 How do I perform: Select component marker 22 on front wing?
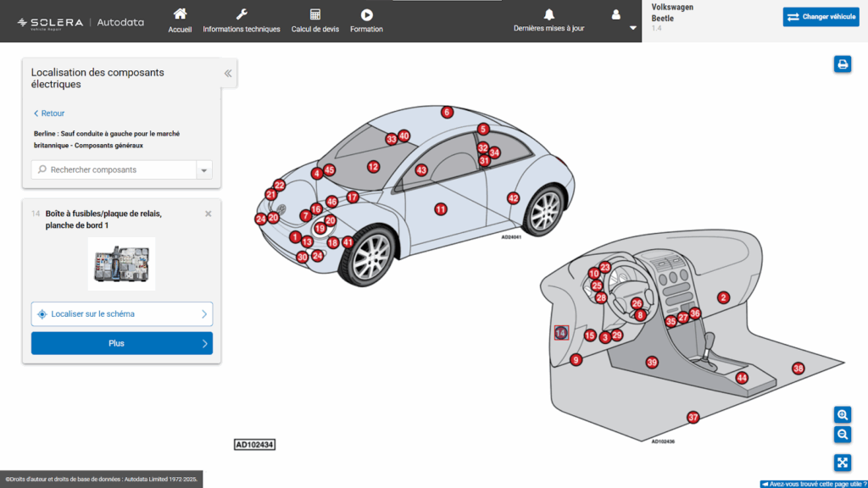click(x=279, y=186)
